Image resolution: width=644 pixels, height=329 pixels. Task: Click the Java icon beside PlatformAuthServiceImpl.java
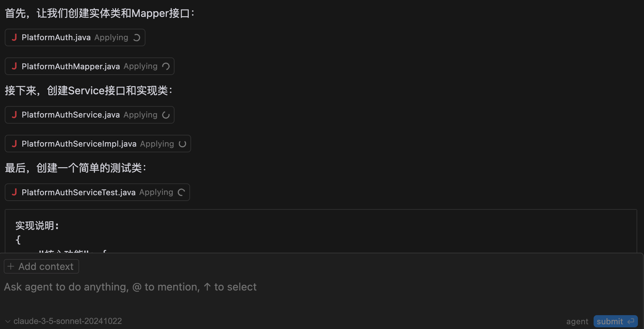click(14, 144)
